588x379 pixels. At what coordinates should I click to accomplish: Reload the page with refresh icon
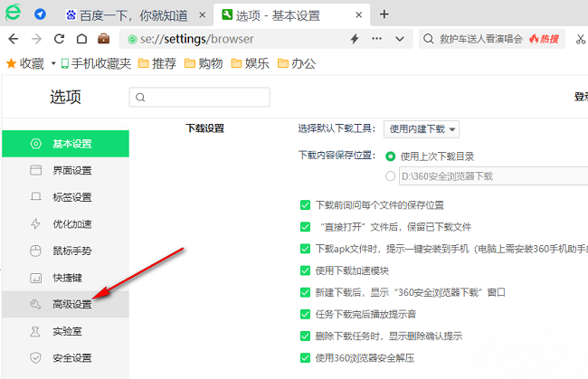59,39
